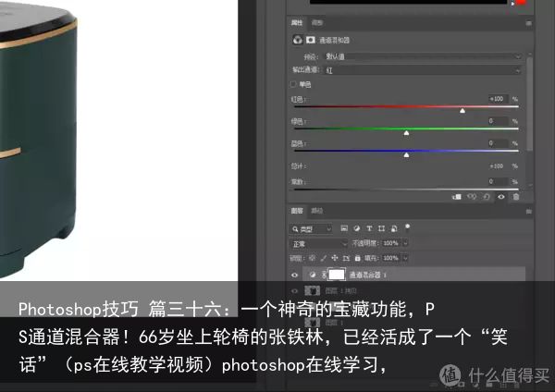Click the trash icon in Properties panel

516,197
